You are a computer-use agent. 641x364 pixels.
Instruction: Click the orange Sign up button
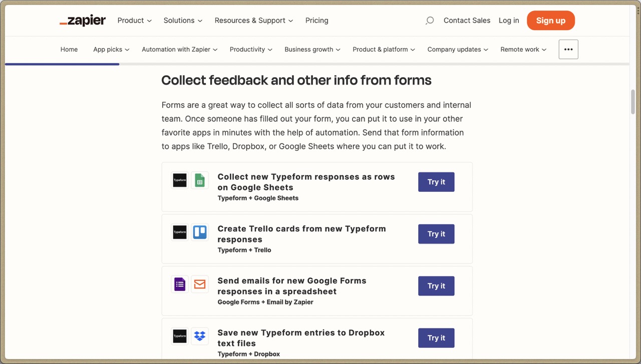click(551, 21)
